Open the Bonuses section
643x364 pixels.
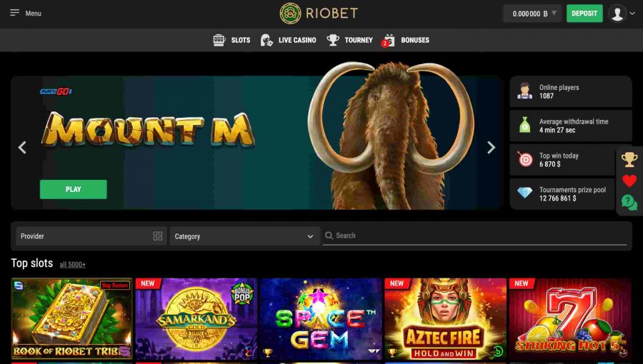(x=415, y=40)
